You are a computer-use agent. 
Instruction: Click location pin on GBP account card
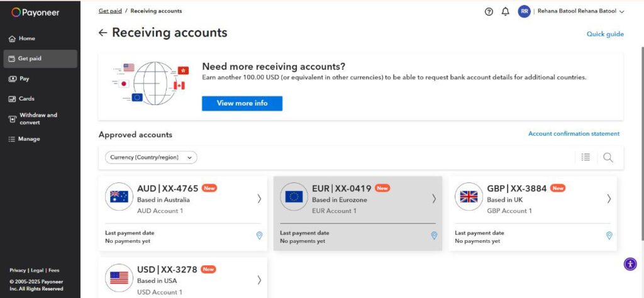click(x=609, y=236)
